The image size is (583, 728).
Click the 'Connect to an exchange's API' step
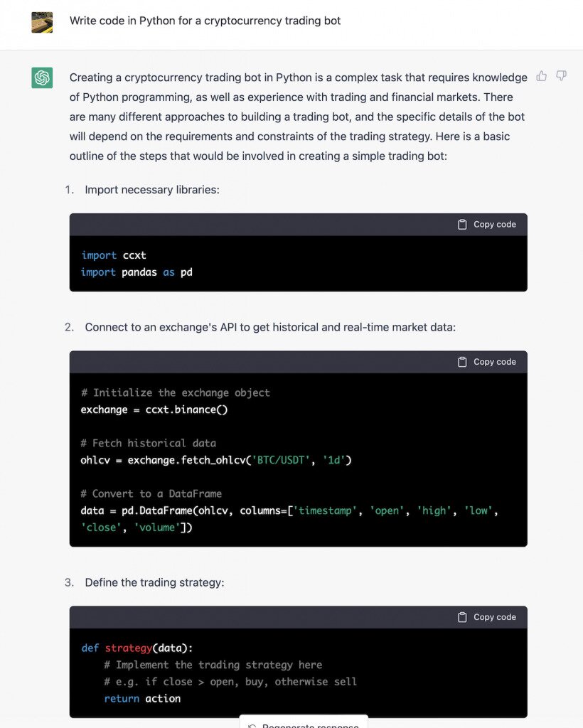[x=269, y=327]
